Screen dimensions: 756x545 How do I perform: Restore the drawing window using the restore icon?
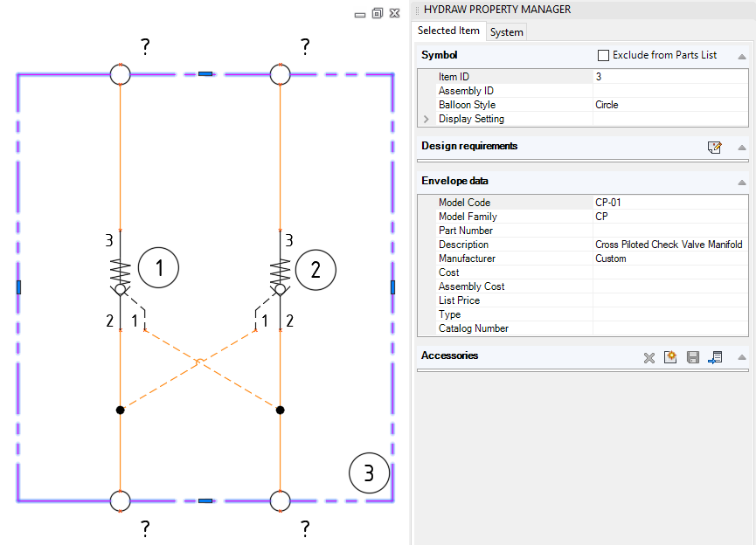click(x=378, y=13)
